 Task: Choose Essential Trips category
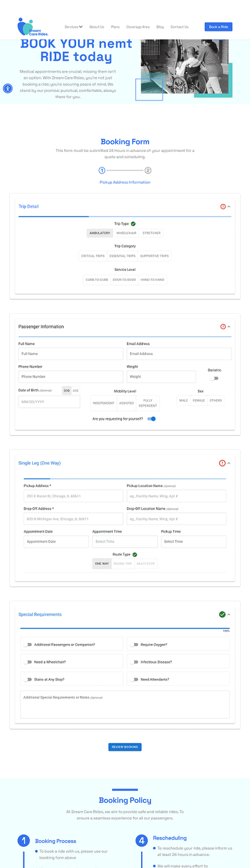(x=122, y=256)
